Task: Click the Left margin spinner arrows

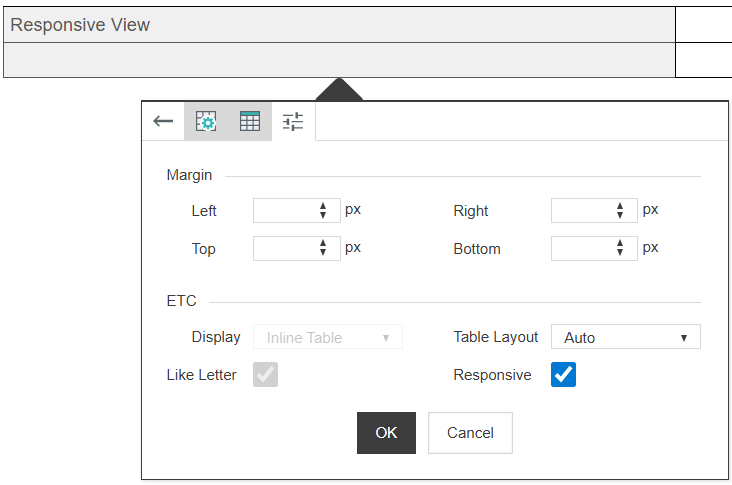Action: (x=323, y=211)
